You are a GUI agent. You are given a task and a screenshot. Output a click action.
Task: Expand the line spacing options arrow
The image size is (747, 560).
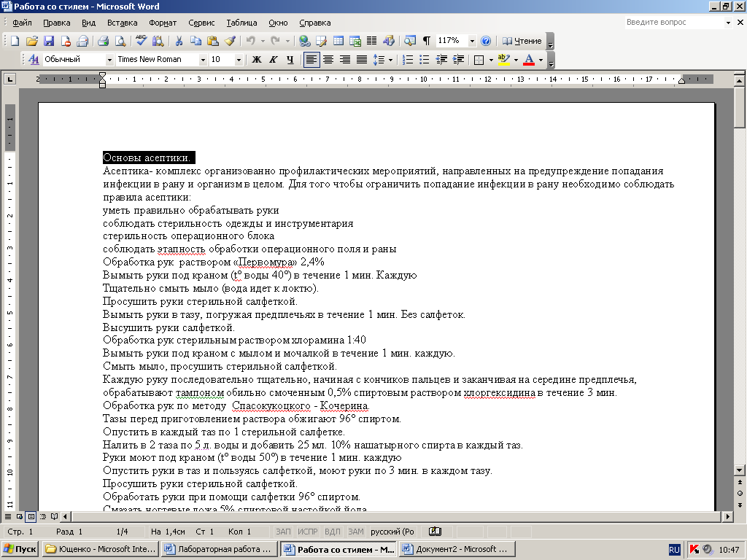391,60
